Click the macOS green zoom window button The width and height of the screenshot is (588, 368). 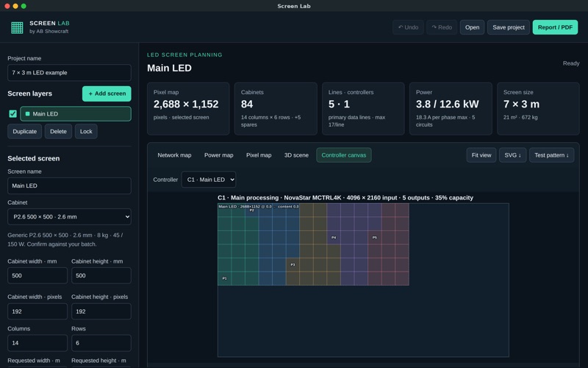click(24, 6)
